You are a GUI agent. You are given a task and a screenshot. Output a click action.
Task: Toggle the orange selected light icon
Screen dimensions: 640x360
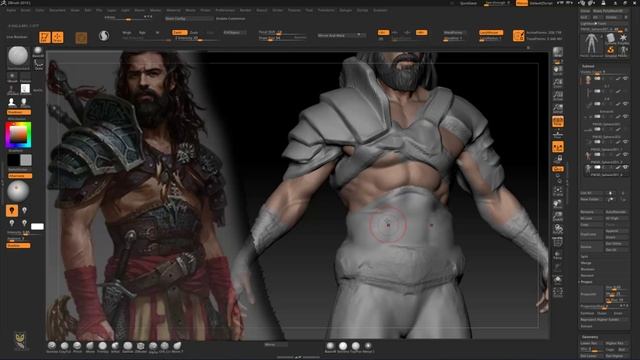tap(12, 211)
